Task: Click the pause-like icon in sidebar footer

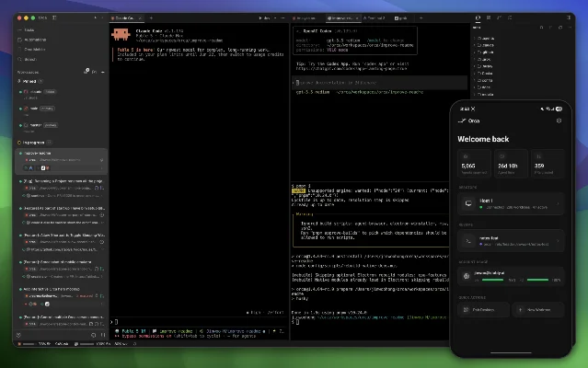Action: (103, 335)
